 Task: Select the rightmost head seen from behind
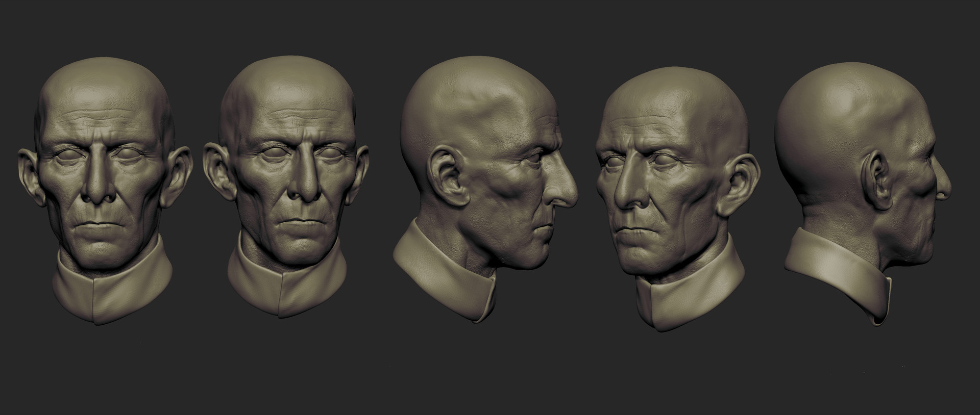point(863,194)
